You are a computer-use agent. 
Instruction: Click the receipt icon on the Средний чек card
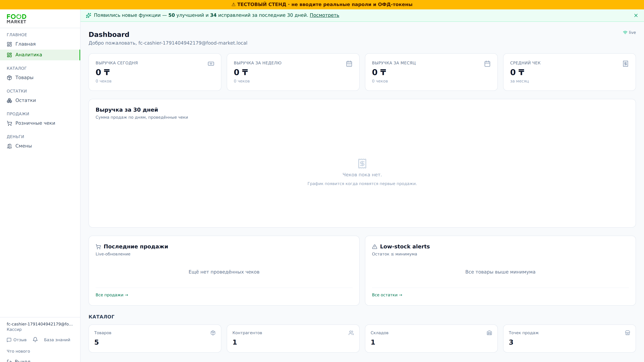[x=626, y=64]
